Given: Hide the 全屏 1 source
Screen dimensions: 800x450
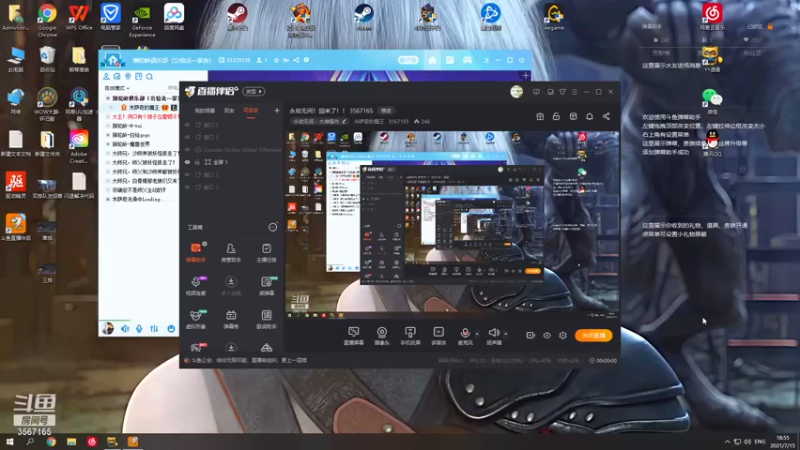Looking at the screenshot, I should 187,162.
